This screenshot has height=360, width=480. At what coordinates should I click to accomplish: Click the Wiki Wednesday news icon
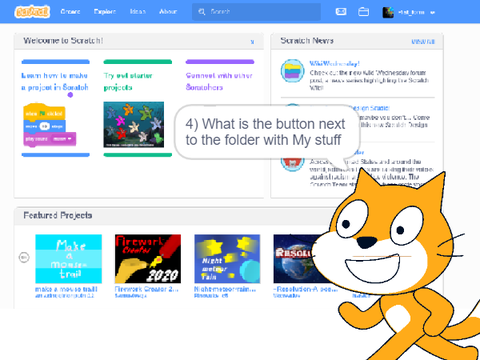(x=292, y=71)
